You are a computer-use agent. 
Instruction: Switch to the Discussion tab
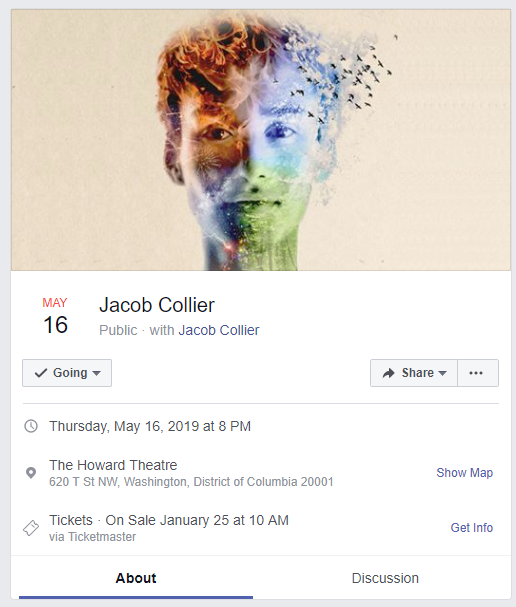[385, 578]
